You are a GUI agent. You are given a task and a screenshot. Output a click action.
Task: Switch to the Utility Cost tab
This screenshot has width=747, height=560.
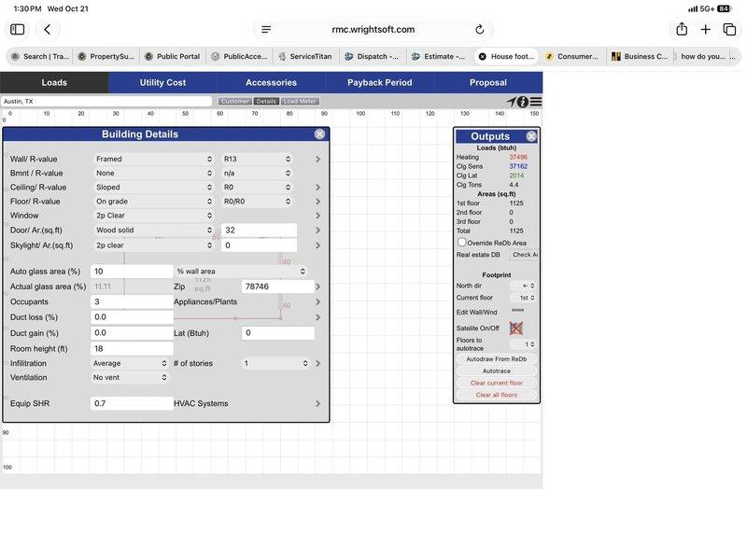[162, 82]
